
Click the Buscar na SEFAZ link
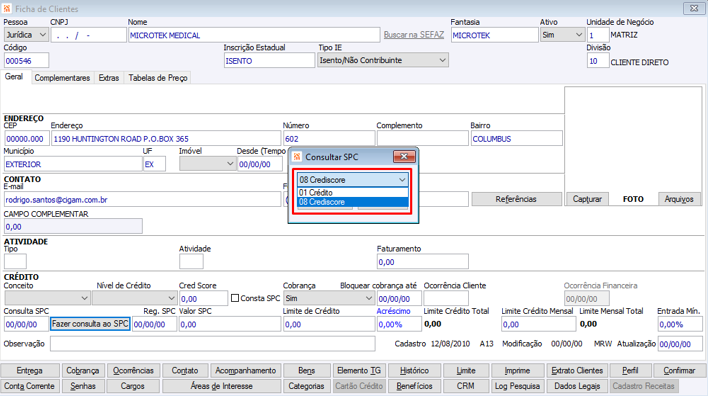point(414,35)
